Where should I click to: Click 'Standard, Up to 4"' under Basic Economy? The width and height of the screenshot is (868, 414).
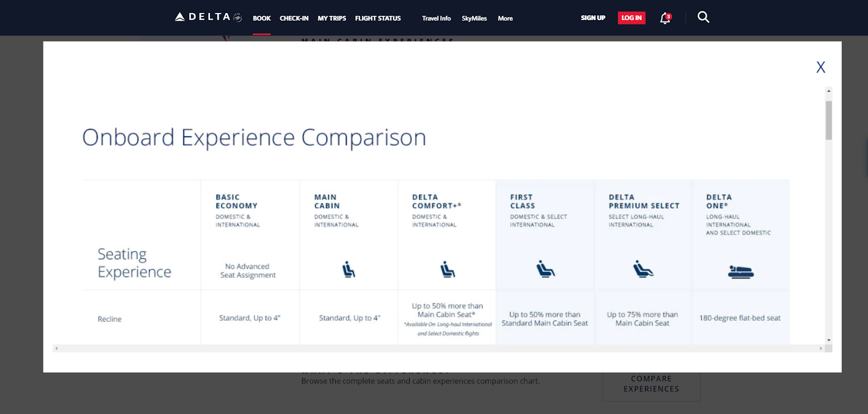pyautogui.click(x=250, y=318)
